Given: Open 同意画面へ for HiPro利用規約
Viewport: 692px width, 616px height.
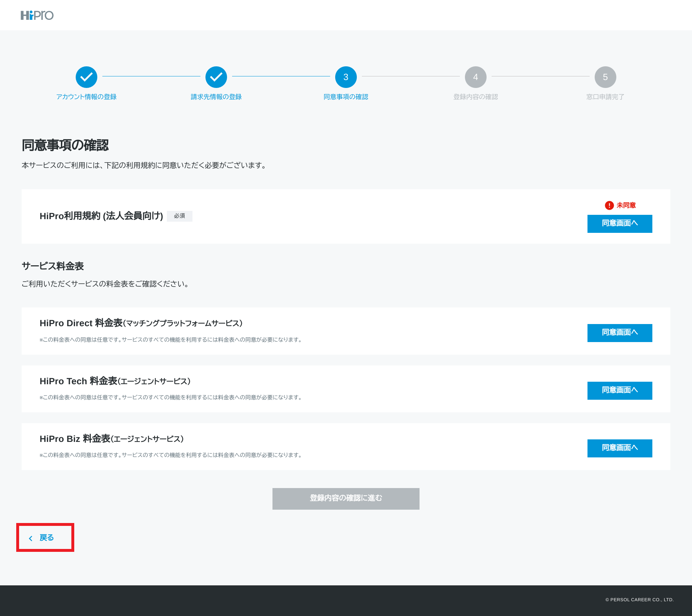Looking at the screenshot, I should pos(619,223).
